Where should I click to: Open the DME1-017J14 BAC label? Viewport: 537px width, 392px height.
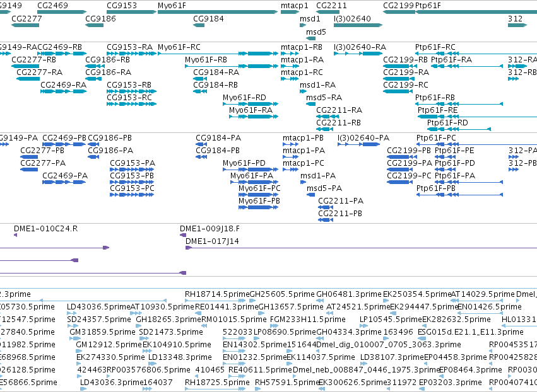click(x=212, y=241)
